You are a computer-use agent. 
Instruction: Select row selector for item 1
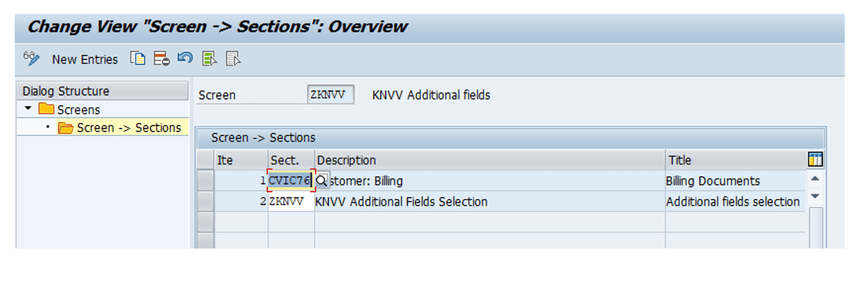point(205,181)
